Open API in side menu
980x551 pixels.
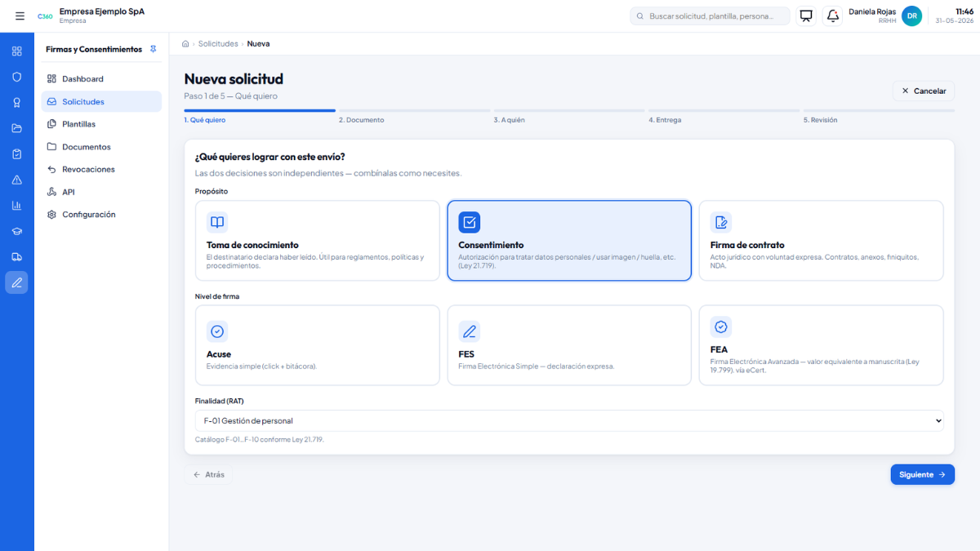click(101, 192)
